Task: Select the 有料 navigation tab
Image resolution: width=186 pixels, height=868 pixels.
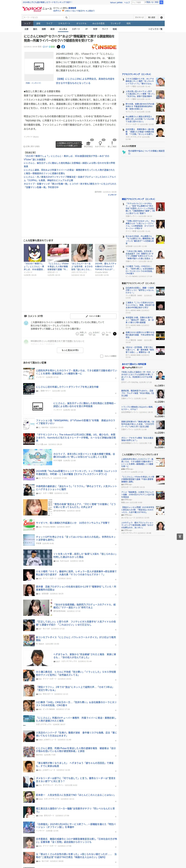Action: pyautogui.click(x=128, y=24)
